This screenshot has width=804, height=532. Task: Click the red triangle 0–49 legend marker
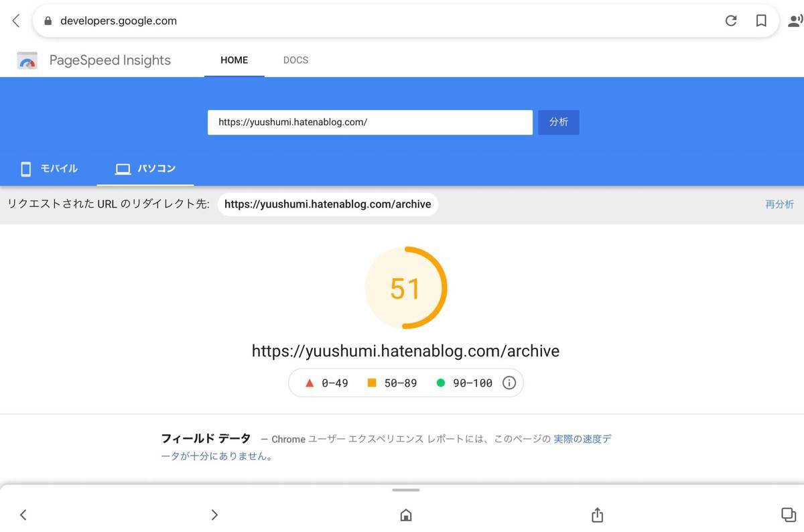click(310, 383)
